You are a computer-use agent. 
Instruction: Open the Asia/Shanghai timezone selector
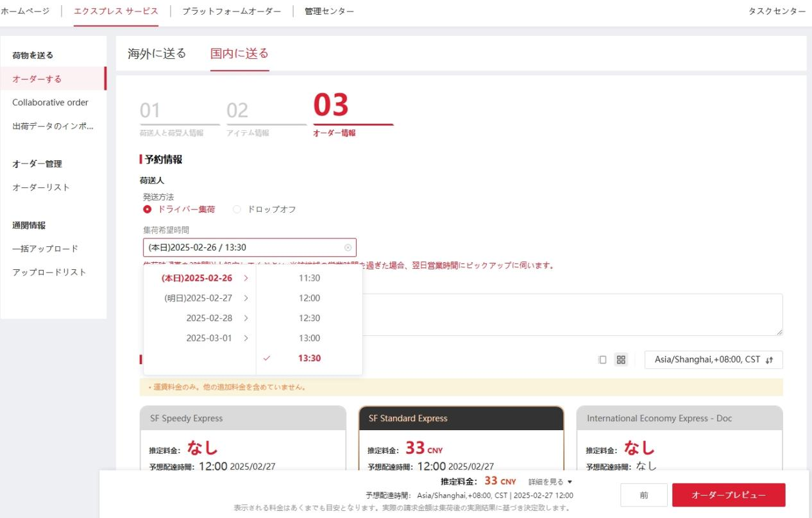[x=706, y=360]
